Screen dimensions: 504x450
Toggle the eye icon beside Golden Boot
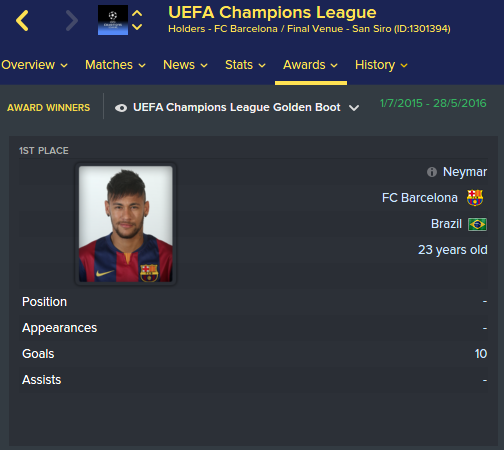click(x=121, y=108)
